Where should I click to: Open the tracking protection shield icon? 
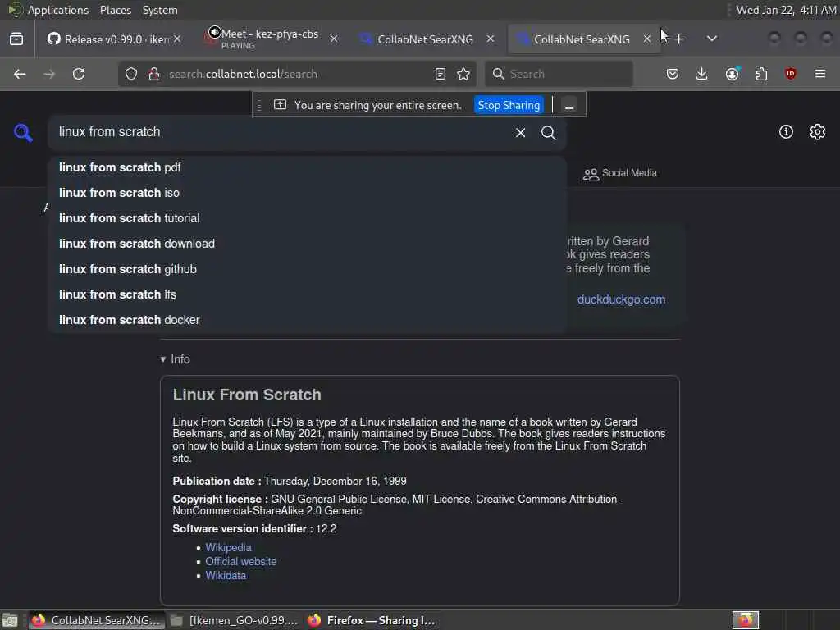click(x=131, y=74)
